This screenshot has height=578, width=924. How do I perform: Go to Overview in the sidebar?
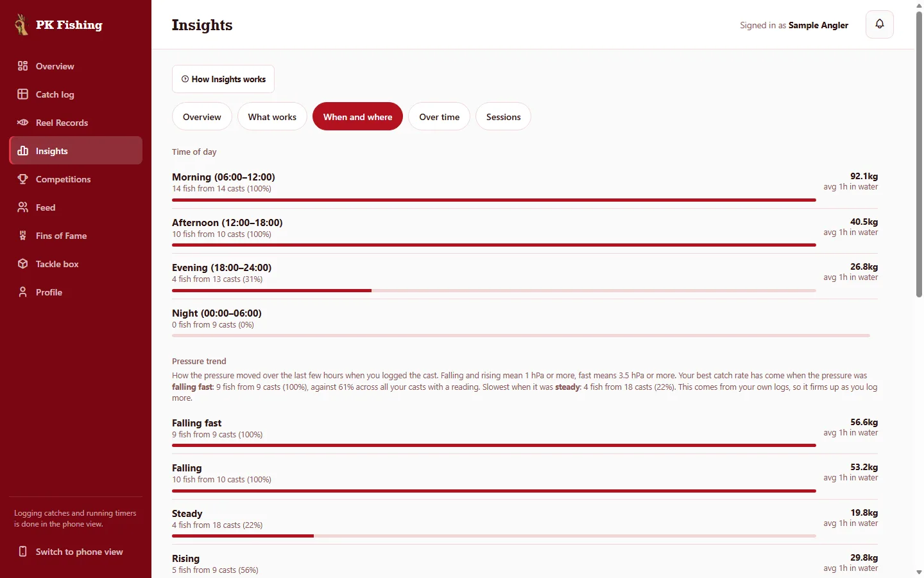tap(76, 66)
